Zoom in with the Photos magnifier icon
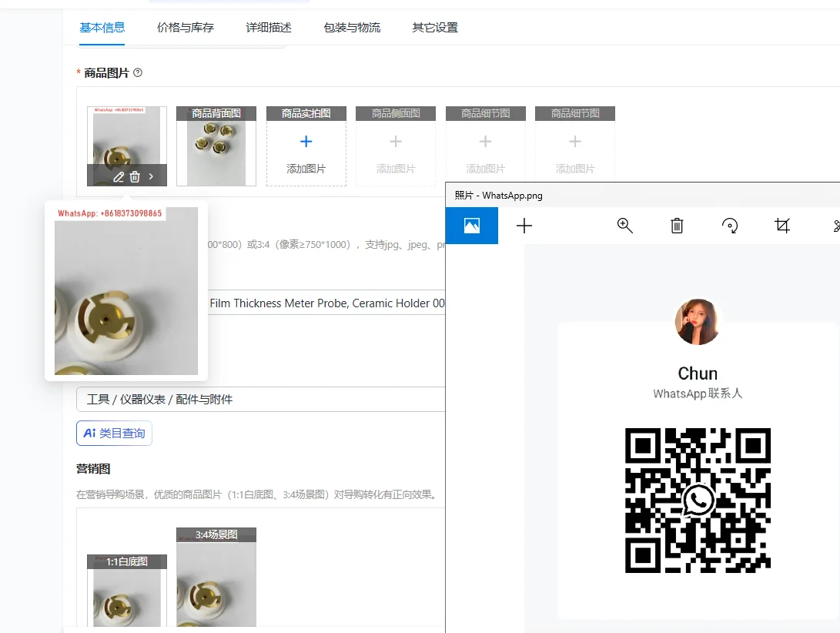This screenshot has height=633, width=840. (x=624, y=226)
